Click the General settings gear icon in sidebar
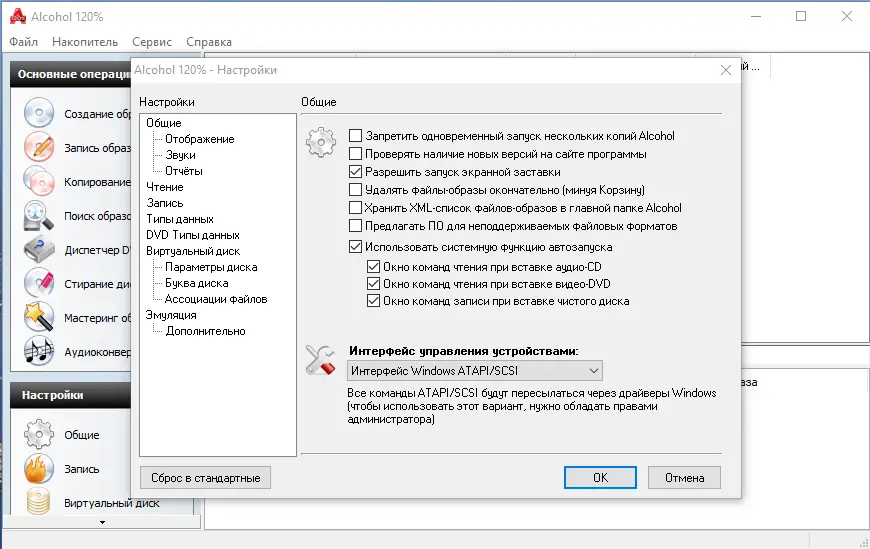 39,434
